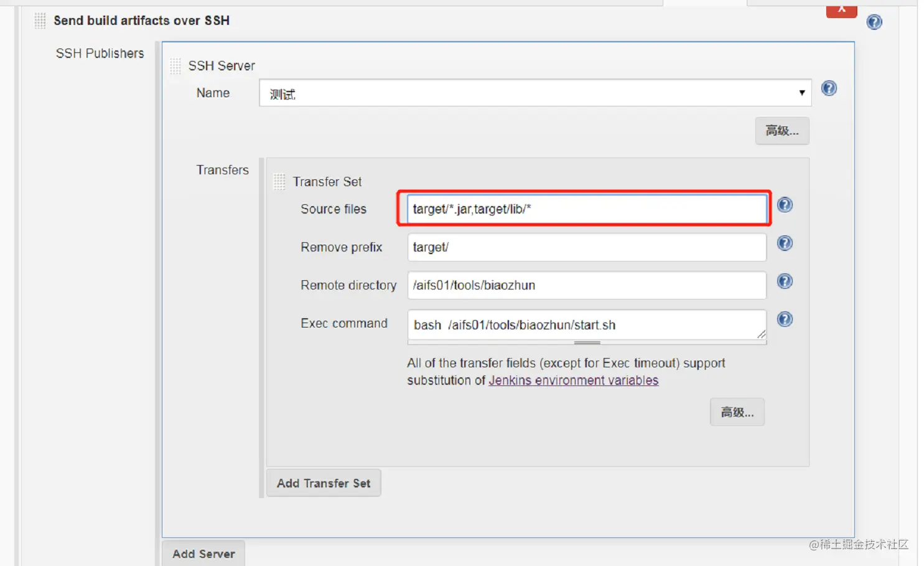
Task: Click the Add Transfer Set button
Action: 324,483
